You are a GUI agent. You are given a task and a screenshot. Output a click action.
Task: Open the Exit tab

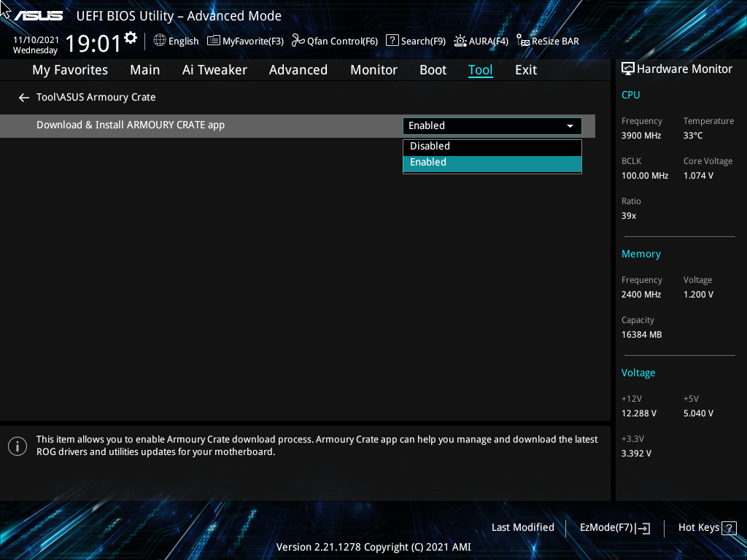526,70
